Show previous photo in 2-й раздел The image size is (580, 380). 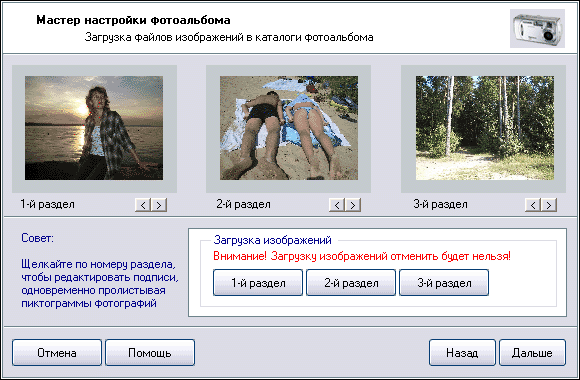pos(337,205)
